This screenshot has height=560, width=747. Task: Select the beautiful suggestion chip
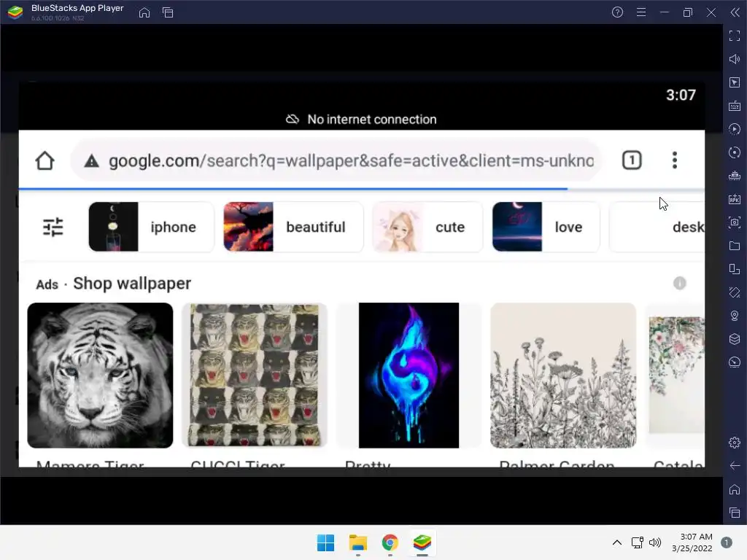[293, 227]
